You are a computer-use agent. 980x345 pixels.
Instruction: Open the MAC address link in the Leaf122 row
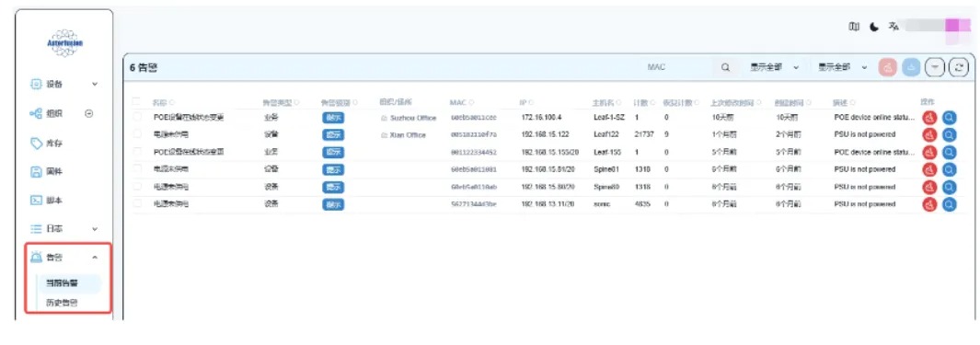click(x=474, y=135)
